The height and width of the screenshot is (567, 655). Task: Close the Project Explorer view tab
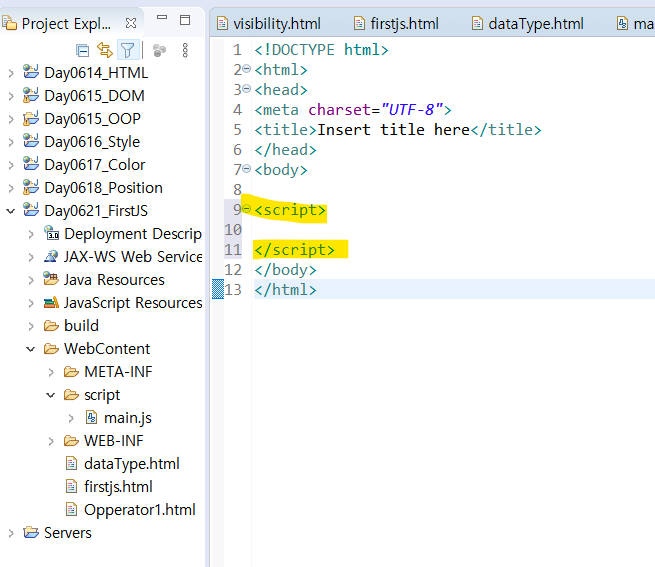coord(131,23)
